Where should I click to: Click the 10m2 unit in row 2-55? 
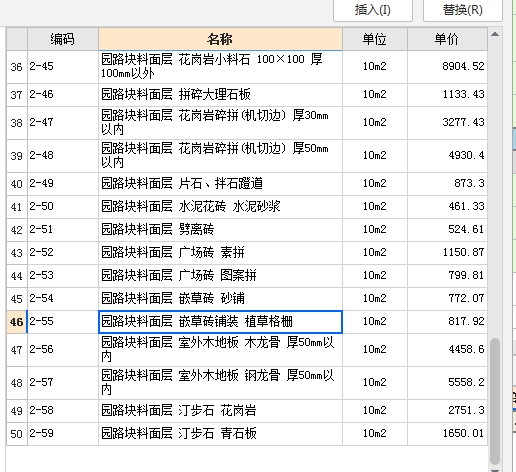click(375, 322)
